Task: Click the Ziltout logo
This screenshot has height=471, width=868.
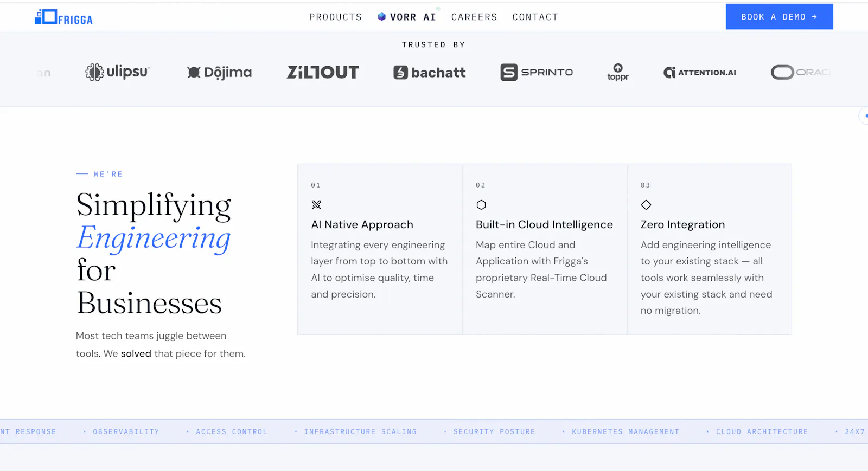Action: [323, 72]
